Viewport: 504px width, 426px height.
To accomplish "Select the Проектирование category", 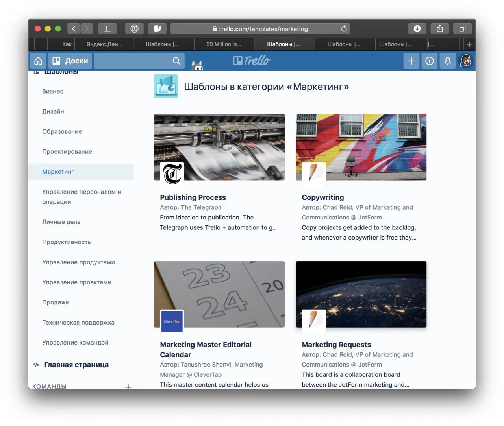I will (67, 151).
